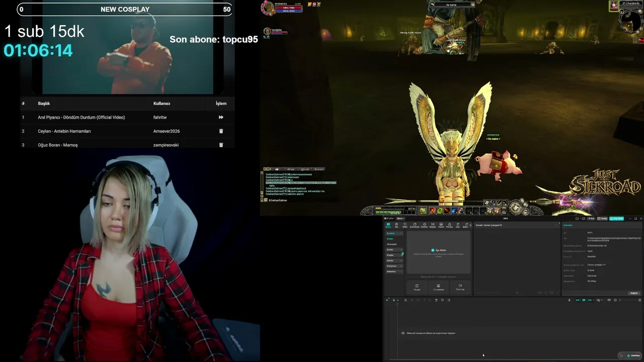Click the game minimap
The height and width of the screenshot is (362, 644).
tap(630, 21)
